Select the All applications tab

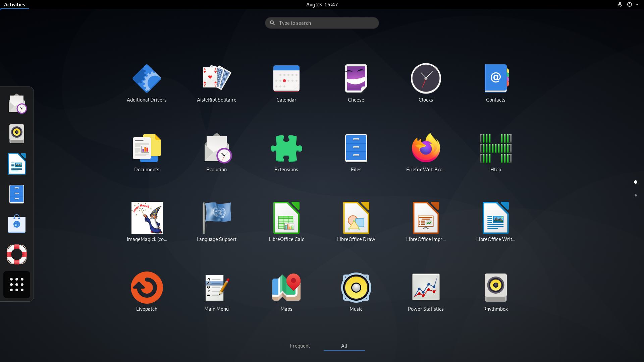[x=344, y=346]
